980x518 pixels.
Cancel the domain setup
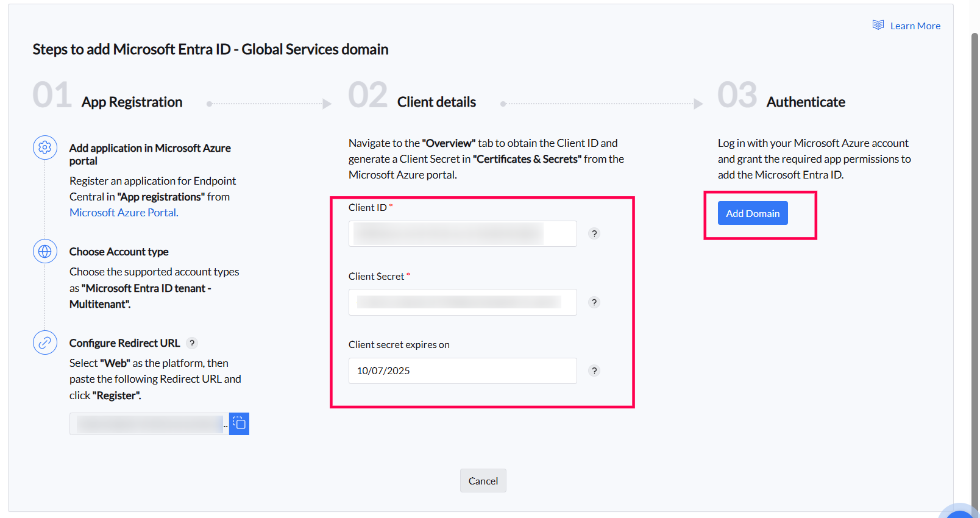483,481
